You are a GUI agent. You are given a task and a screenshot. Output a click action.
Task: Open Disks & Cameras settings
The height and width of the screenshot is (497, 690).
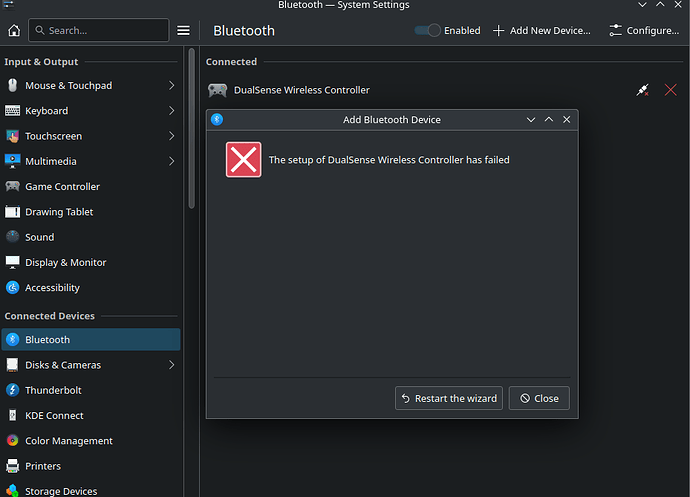pos(91,365)
